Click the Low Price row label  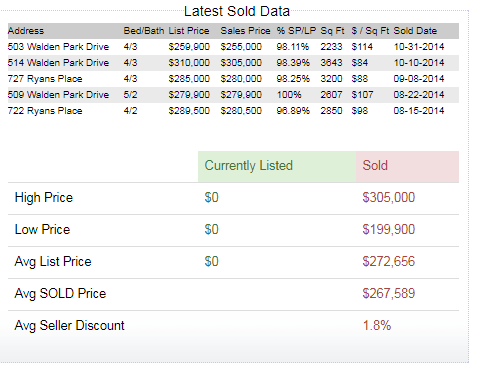42,229
